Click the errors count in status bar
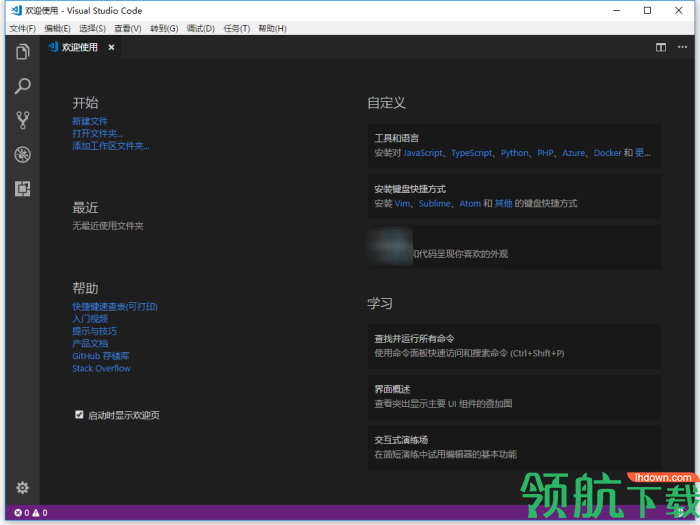 (22, 513)
